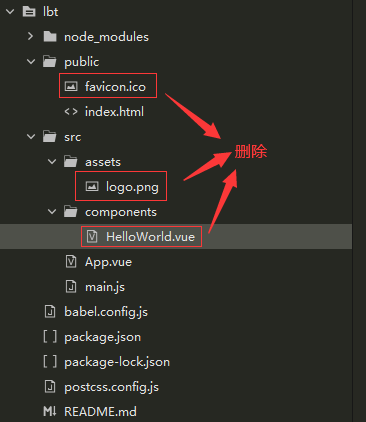Collapse the components folder chevron
The image size is (366, 422).
[52, 212]
